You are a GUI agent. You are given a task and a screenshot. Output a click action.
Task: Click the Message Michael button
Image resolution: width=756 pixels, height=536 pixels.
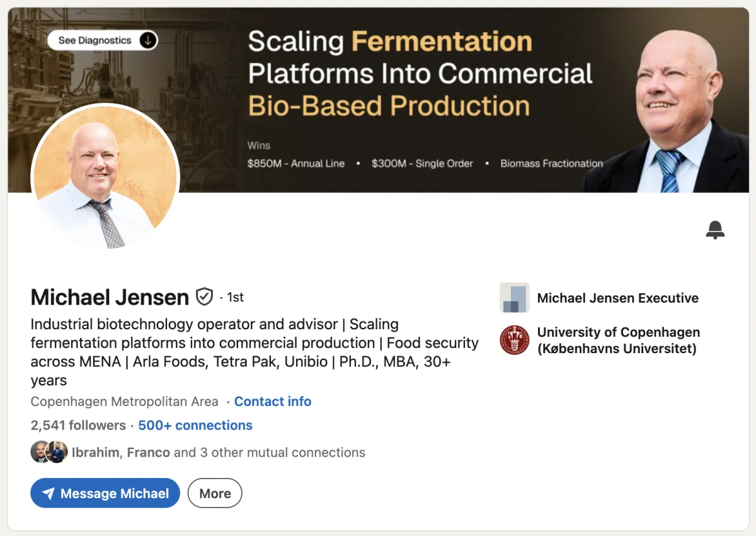pos(105,493)
